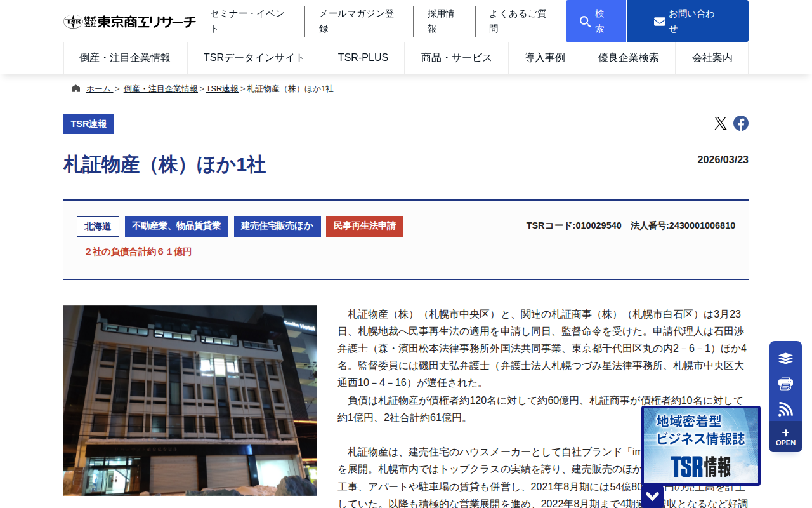812x508 pixels.
Task: Click the home icon in breadcrumb
Action: pos(76,89)
